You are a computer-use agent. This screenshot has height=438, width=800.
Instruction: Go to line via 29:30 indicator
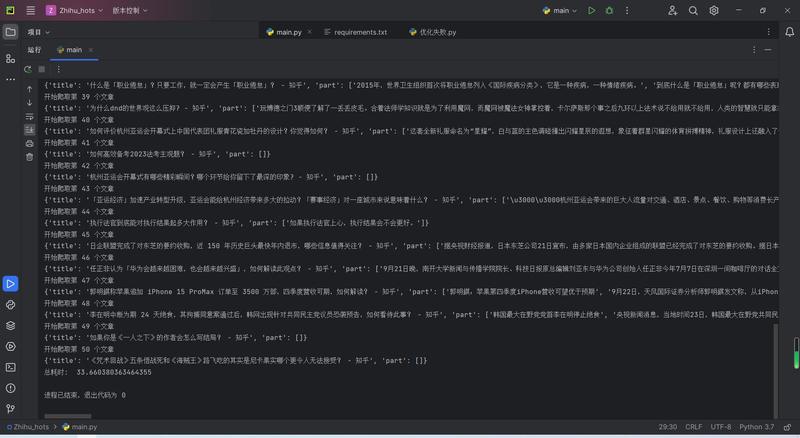(667, 427)
